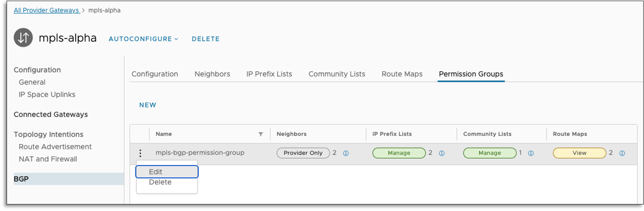Viewport: 644px width, 211px height.
Task: Click the three-dot row actions icon
Action: (140, 153)
